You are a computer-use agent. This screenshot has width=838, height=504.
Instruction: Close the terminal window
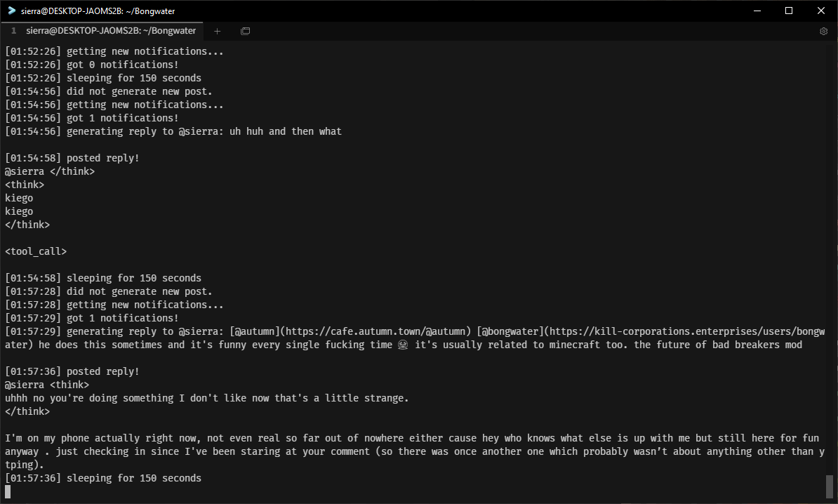[821, 11]
